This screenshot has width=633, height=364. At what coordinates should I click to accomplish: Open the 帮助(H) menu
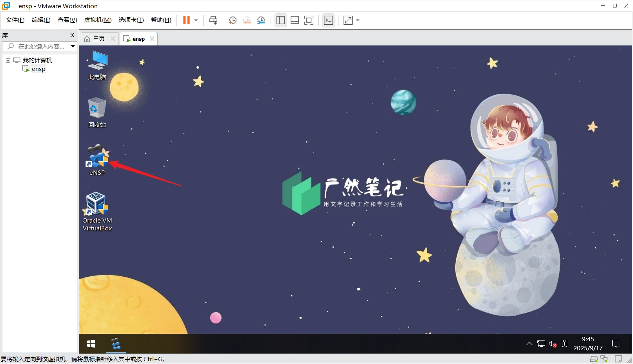[161, 20]
